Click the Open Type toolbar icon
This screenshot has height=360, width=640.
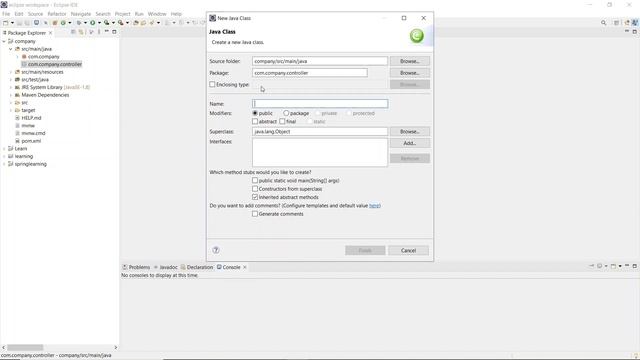point(136,23)
